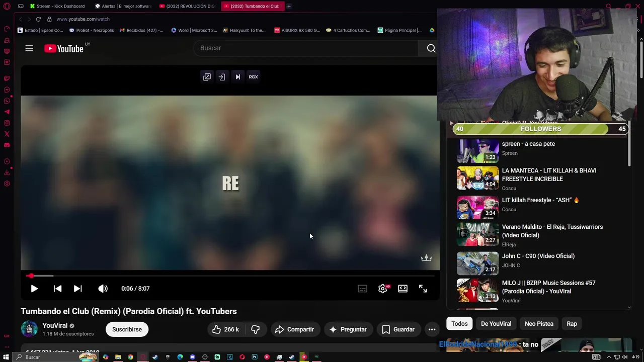
Task: Switch video to fullscreen
Action: pyautogui.click(x=423, y=289)
